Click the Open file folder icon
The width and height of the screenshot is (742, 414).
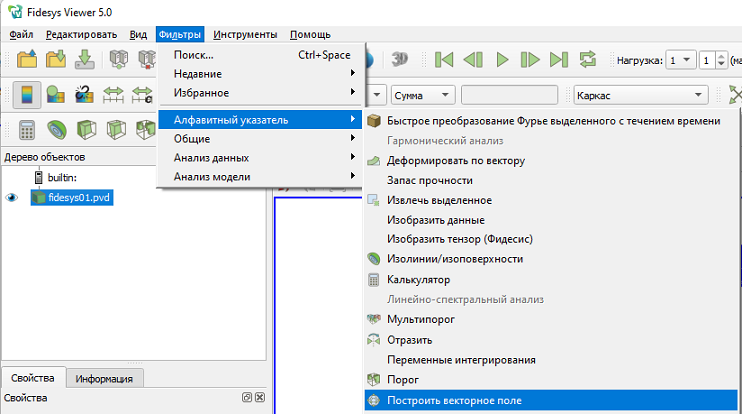pyautogui.click(x=27, y=59)
